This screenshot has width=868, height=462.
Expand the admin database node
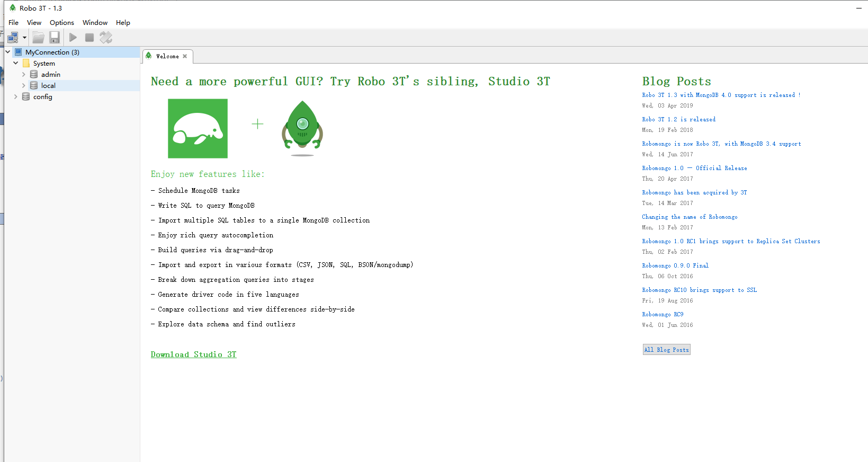(23, 74)
